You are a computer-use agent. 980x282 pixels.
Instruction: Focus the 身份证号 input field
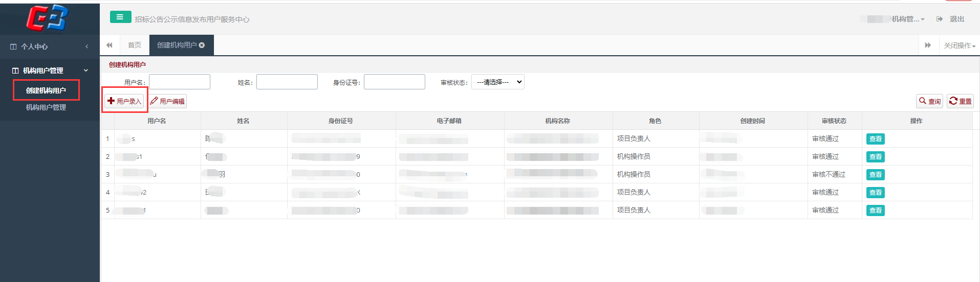pyautogui.click(x=395, y=82)
